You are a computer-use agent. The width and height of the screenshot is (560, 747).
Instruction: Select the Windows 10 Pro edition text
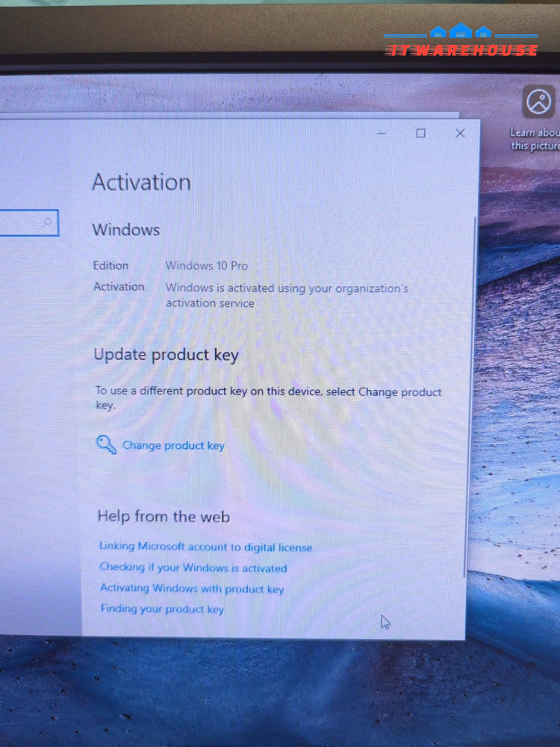(x=207, y=266)
